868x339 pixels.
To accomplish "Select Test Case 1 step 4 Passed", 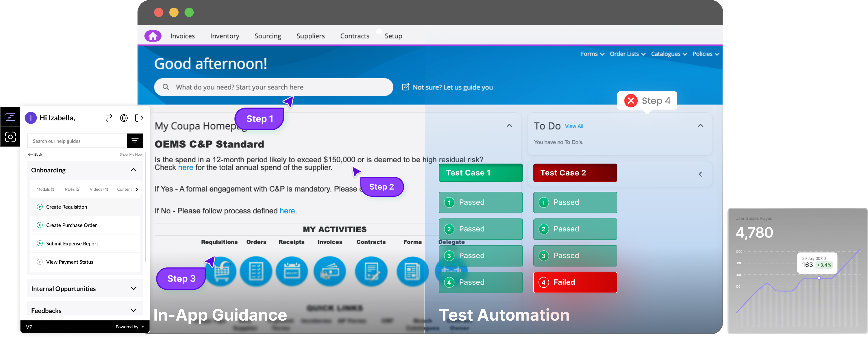I will click(x=480, y=282).
